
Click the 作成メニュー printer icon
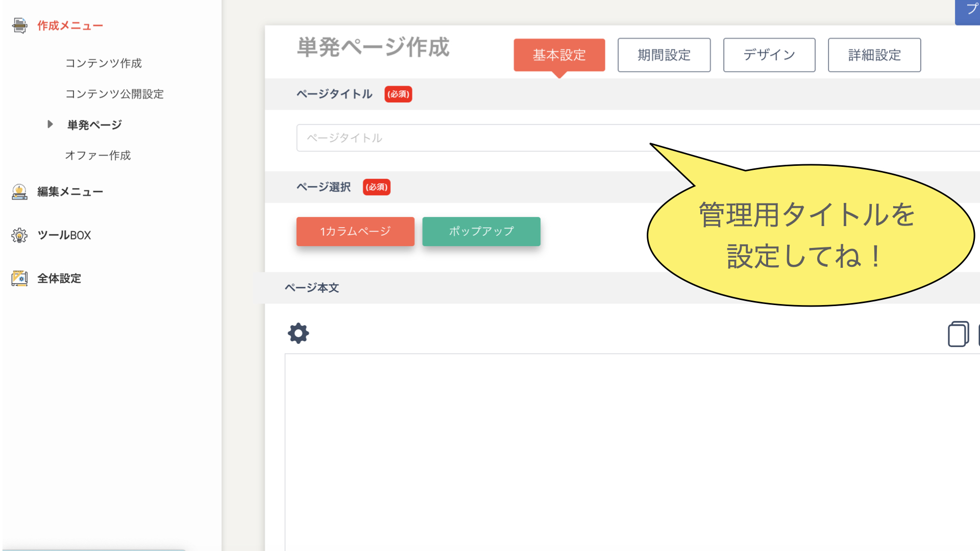(19, 26)
